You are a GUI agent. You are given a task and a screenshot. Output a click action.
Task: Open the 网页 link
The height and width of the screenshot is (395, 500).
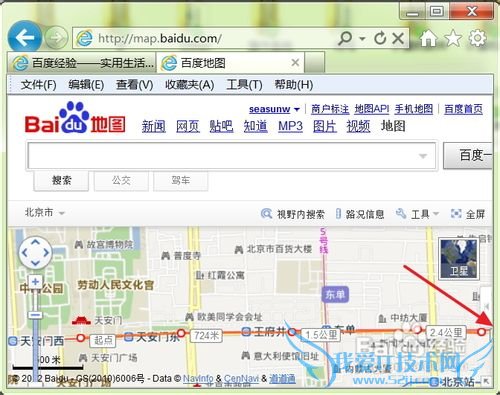(188, 127)
